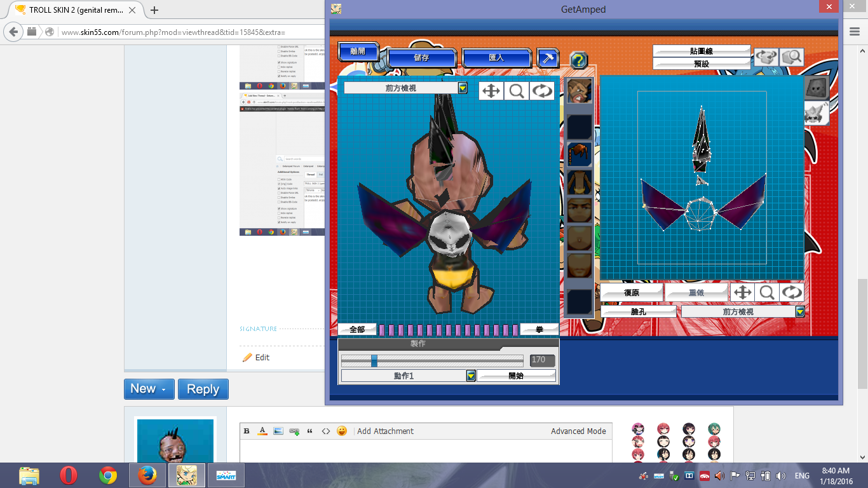Select the yellow-striped torso part thumbnail
Screen dimensions: 868x488
pyautogui.click(x=580, y=182)
